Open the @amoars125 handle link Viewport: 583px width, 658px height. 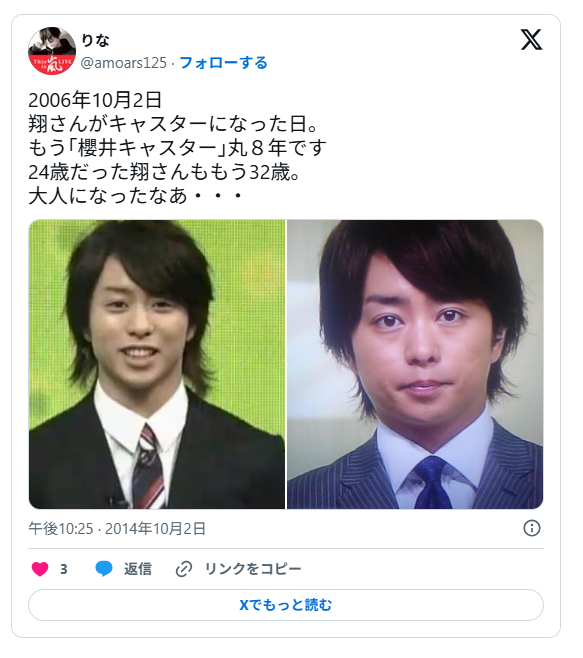(124, 63)
